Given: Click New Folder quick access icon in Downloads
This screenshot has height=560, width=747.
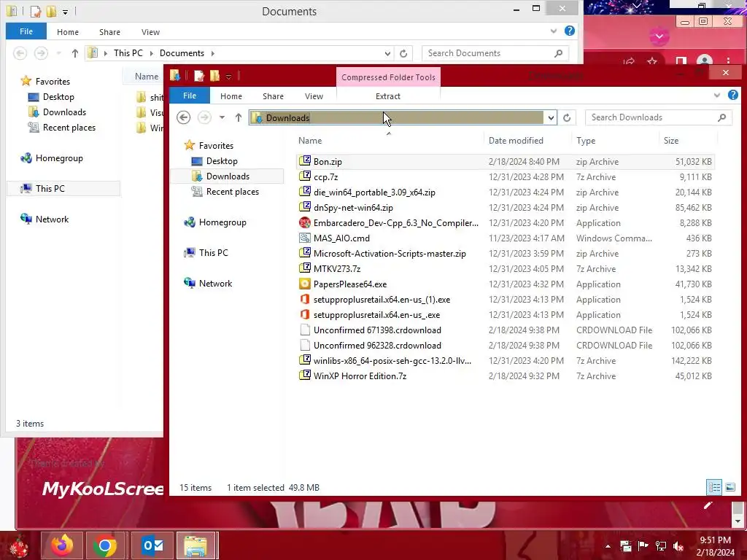Looking at the screenshot, I should tap(215, 76).
